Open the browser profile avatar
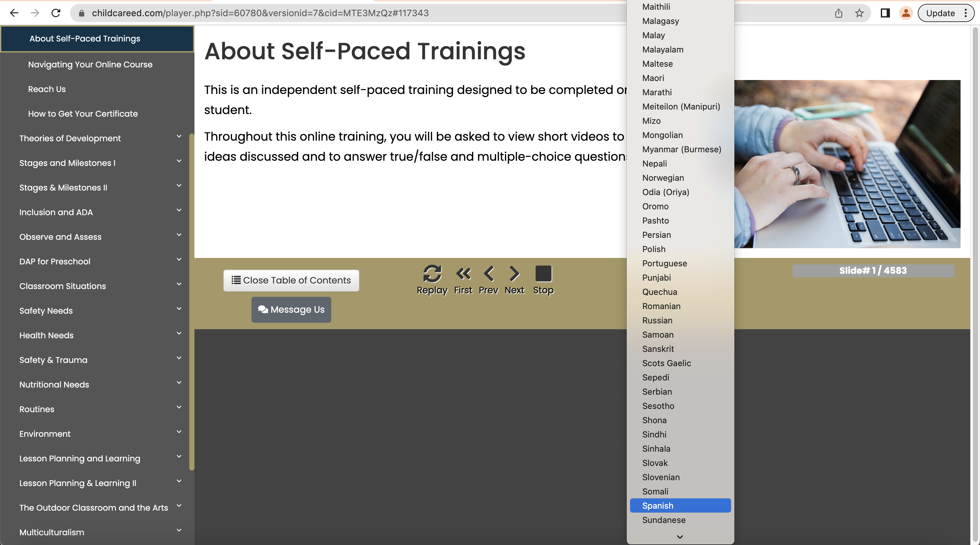The width and height of the screenshot is (980, 545). click(906, 13)
